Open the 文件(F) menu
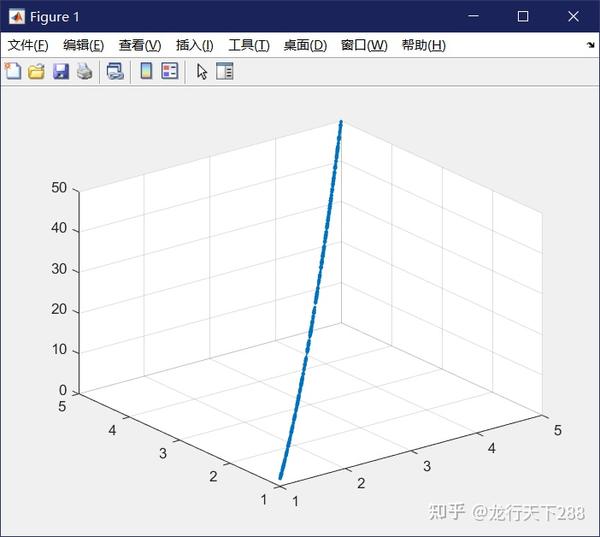The height and width of the screenshot is (537, 600). pyautogui.click(x=28, y=45)
